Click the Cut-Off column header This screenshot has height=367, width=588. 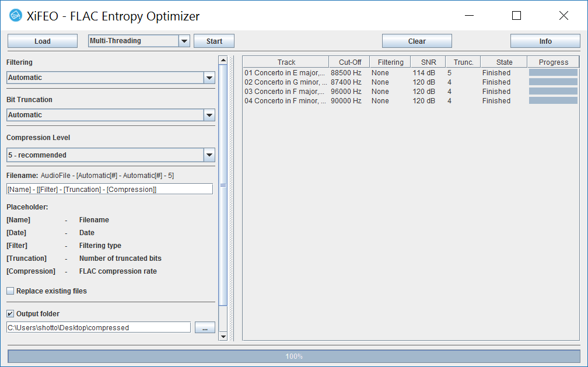pyautogui.click(x=350, y=62)
